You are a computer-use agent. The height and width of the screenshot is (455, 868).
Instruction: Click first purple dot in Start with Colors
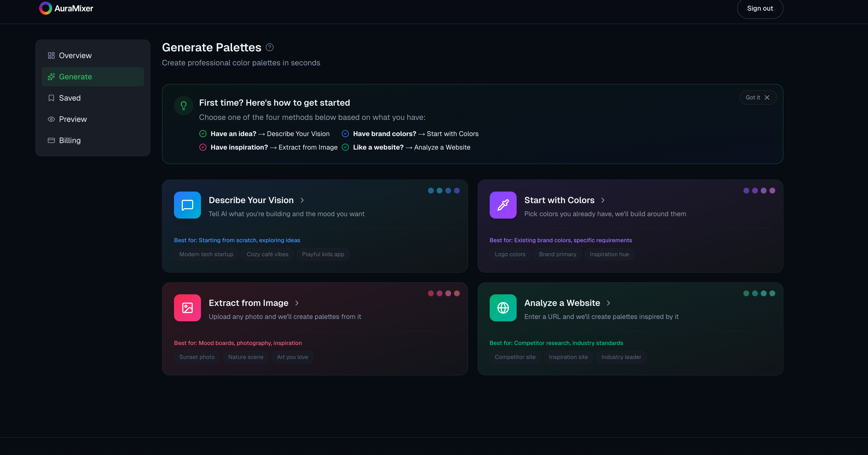click(746, 191)
